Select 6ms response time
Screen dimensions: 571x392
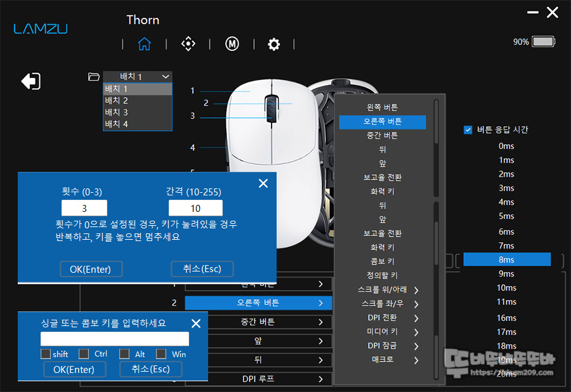click(506, 232)
